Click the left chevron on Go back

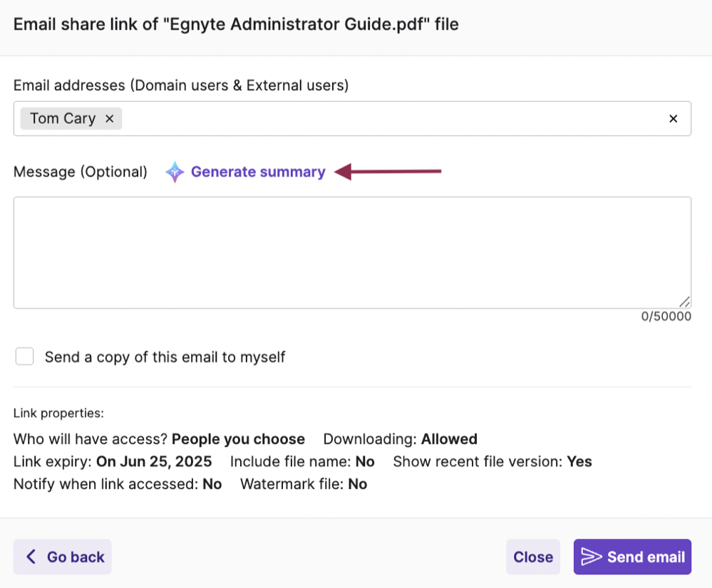pos(31,557)
